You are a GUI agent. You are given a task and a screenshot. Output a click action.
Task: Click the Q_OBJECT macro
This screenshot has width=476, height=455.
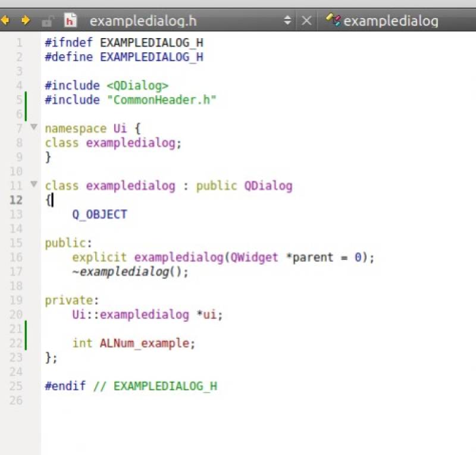coord(99,215)
